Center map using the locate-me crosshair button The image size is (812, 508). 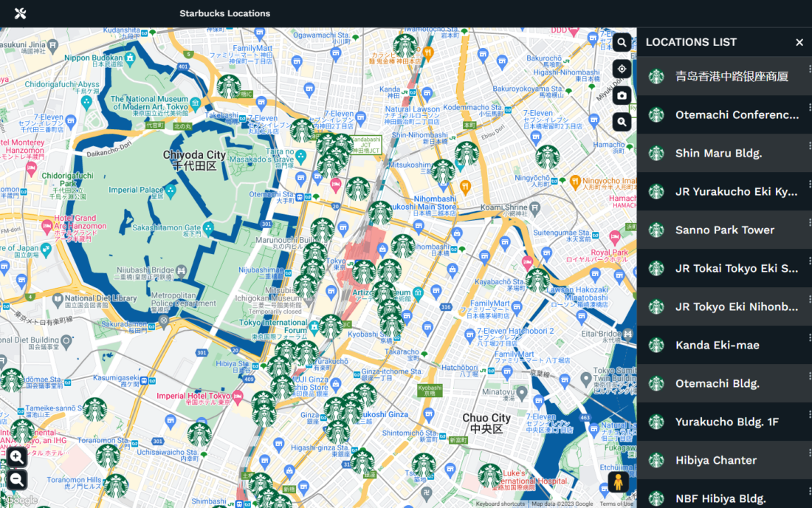622,69
